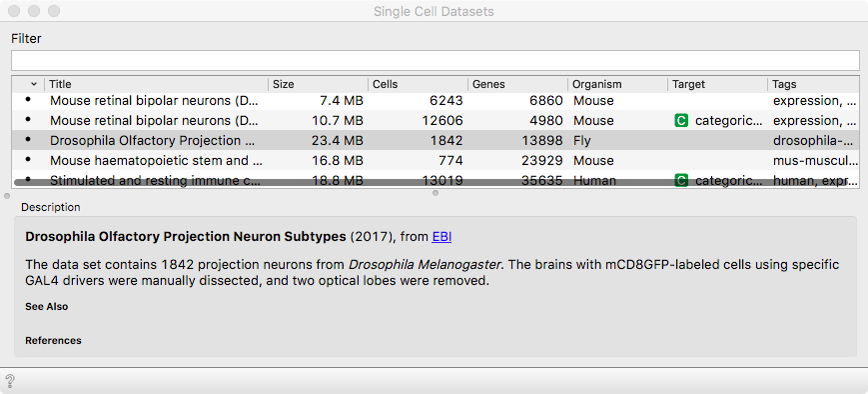Image resolution: width=868 pixels, height=394 pixels.
Task: Click the 6860 genes value
Action: [545, 100]
